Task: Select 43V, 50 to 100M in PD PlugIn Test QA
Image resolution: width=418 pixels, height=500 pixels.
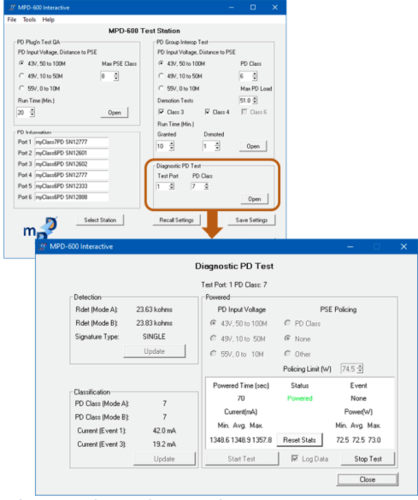Action: (42, 63)
